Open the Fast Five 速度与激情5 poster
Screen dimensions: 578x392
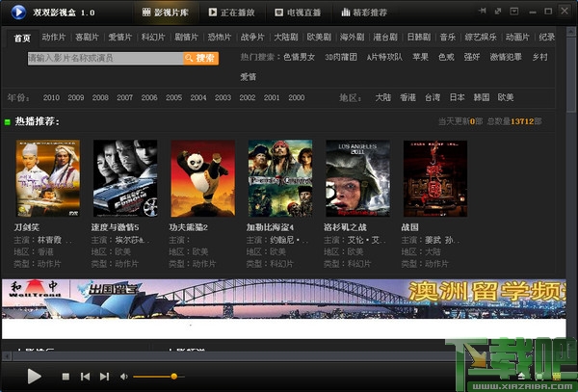125,178
